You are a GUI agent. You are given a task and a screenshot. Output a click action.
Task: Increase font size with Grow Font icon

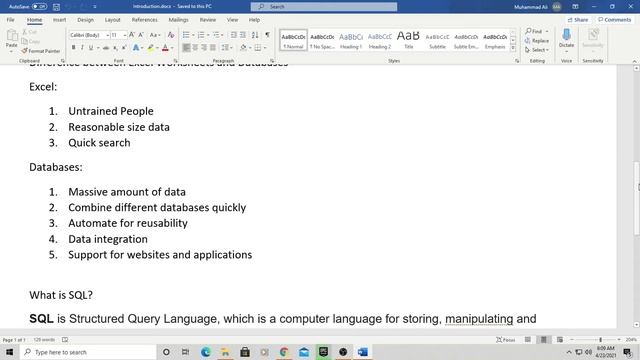point(132,35)
